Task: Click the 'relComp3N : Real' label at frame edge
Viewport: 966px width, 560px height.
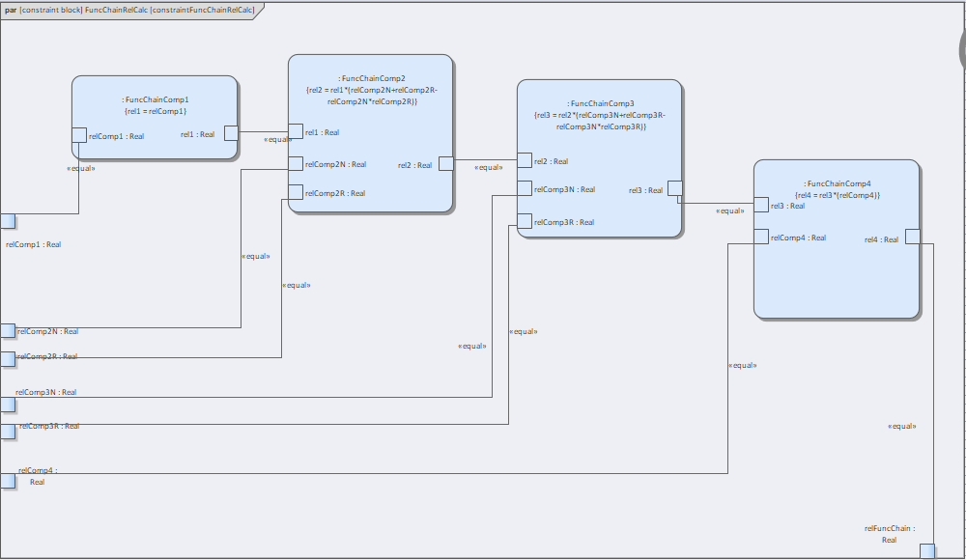Action: pyautogui.click(x=46, y=392)
